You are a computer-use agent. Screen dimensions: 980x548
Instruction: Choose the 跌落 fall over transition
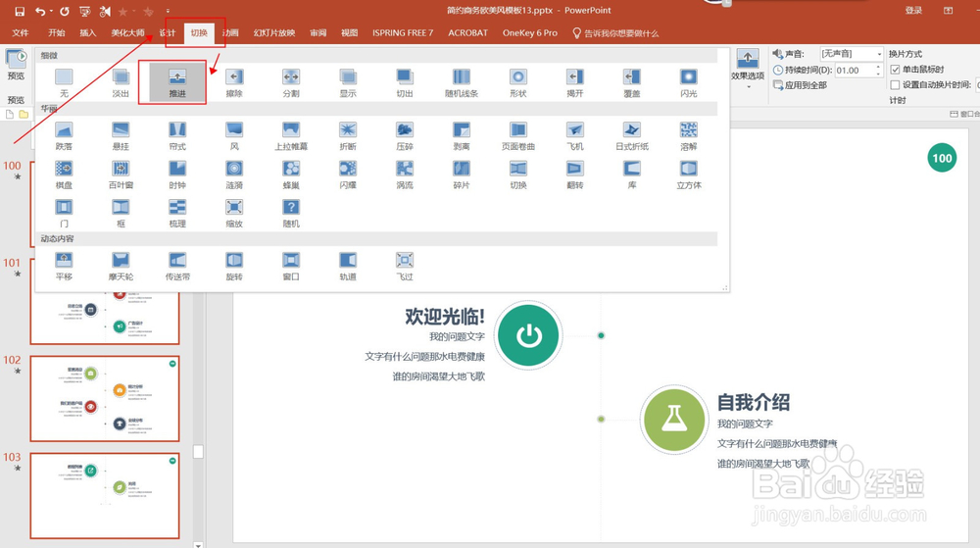[x=64, y=135]
